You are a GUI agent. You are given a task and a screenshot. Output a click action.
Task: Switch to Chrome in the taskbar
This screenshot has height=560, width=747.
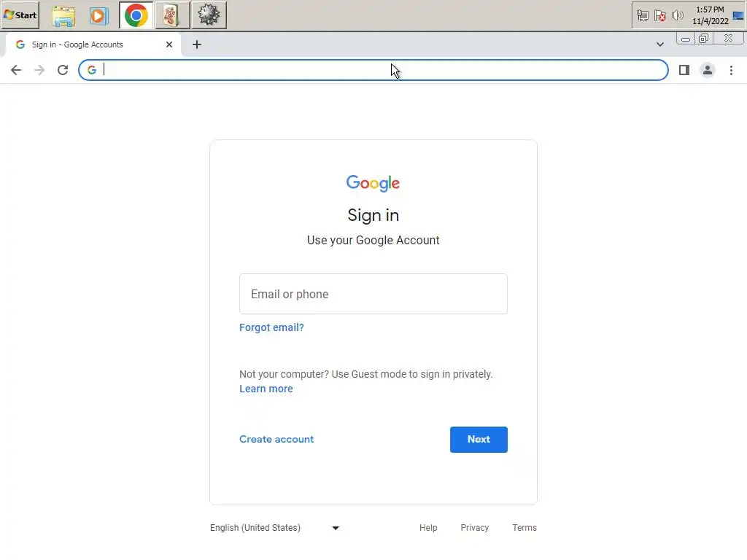click(x=136, y=16)
